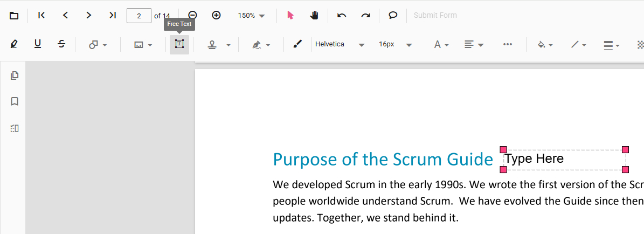Viewport: 644px width, 234px height.
Task: Zoom out with the minus icon
Action: pyautogui.click(x=192, y=16)
